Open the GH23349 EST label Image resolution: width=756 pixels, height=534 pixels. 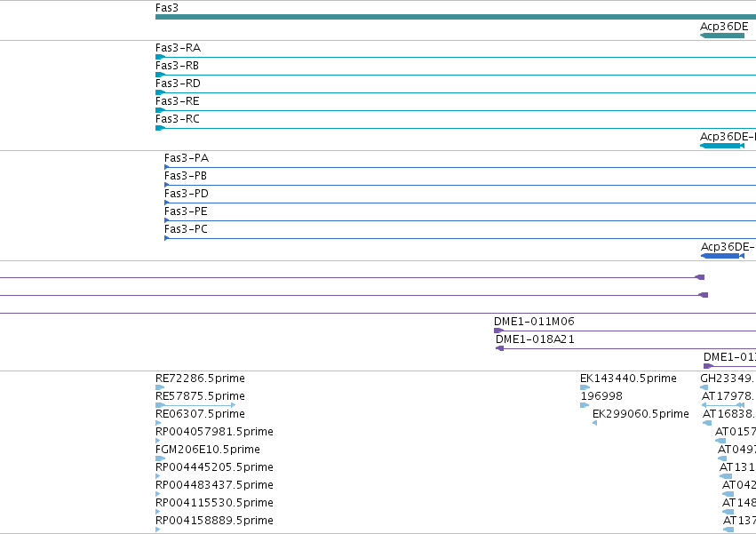coord(728,379)
